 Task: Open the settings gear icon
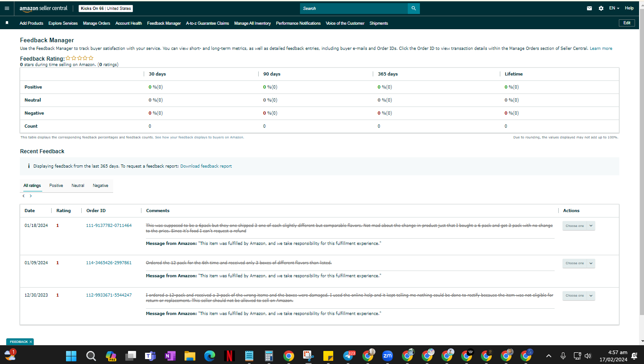(x=601, y=9)
